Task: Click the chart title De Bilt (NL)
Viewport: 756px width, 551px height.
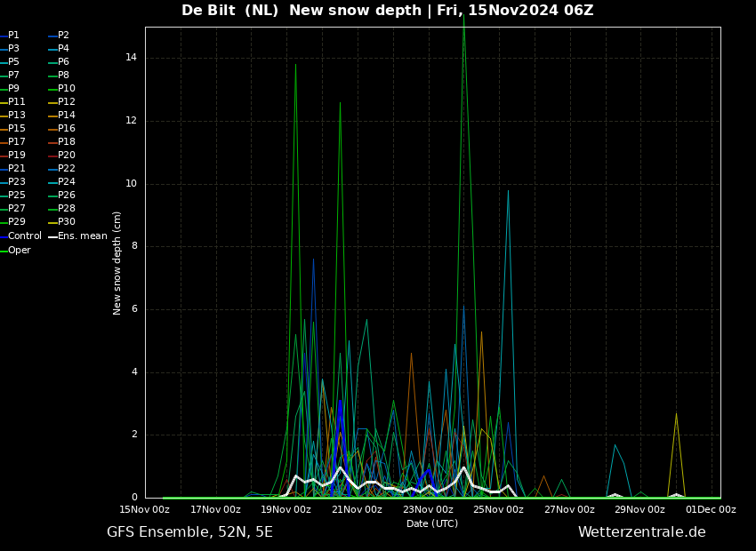Action: click(x=230, y=10)
